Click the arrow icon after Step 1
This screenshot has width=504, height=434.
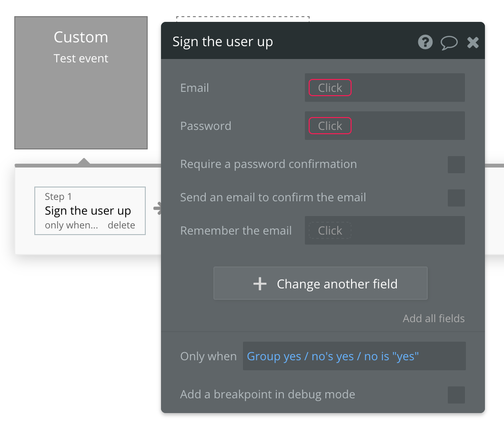(x=157, y=208)
